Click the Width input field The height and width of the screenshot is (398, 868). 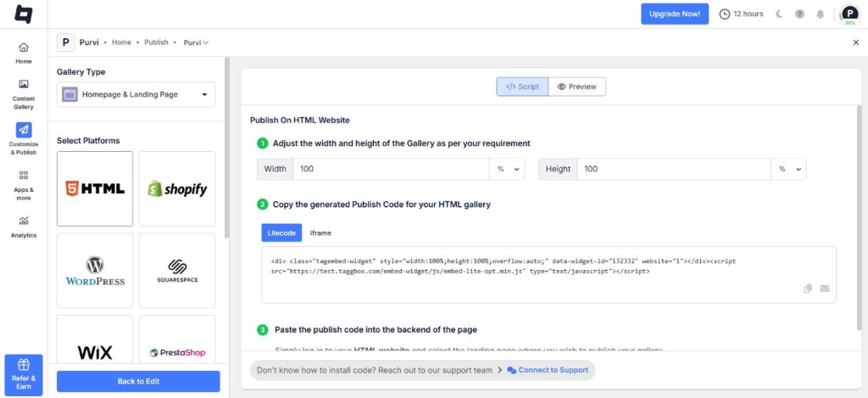coord(390,169)
